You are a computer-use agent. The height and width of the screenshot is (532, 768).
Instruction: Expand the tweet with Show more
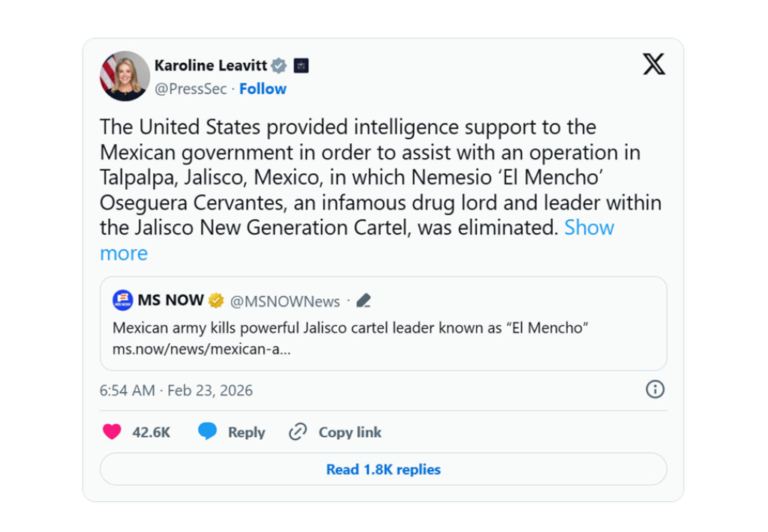click(589, 228)
